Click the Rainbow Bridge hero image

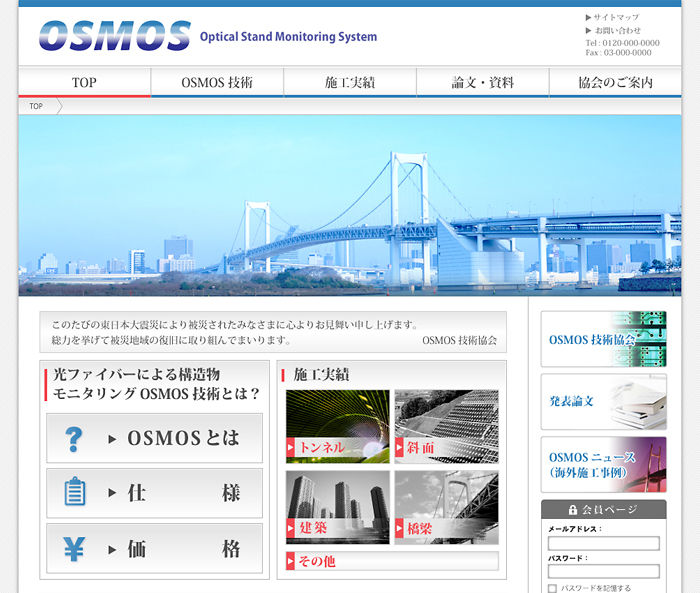coord(350,205)
